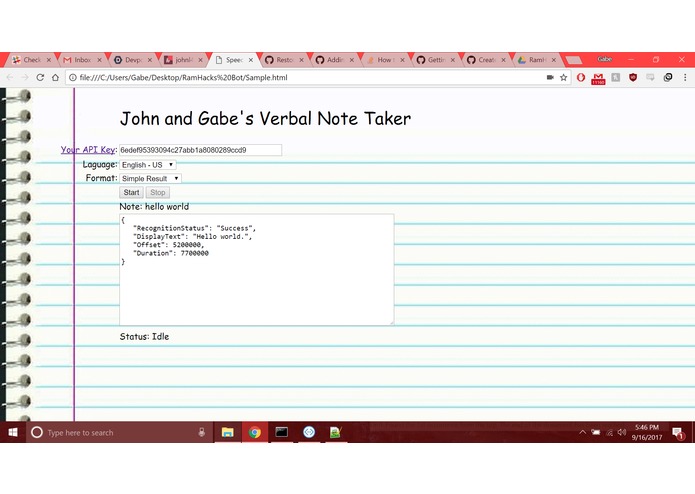Bookmark page using the star icon

(x=563, y=78)
